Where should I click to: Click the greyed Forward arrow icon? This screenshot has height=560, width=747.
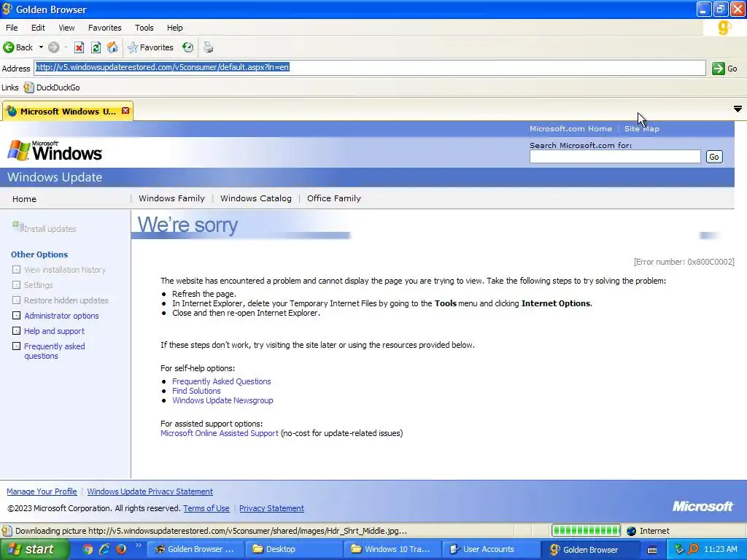54,47
